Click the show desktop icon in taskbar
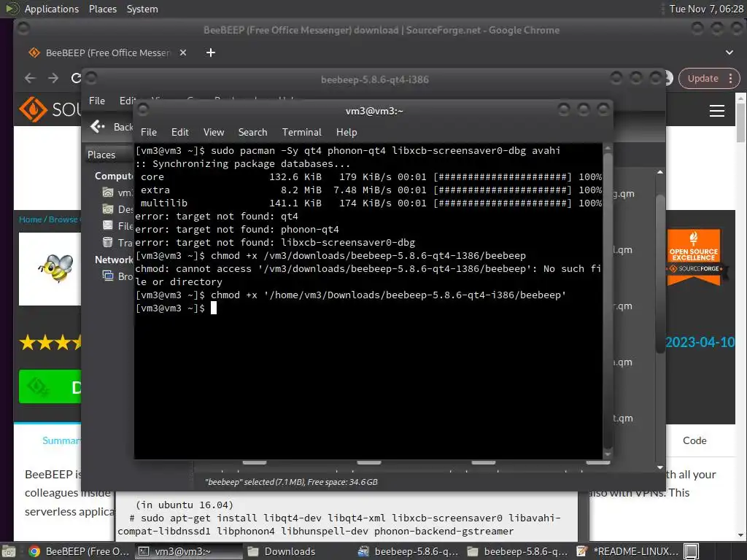Screen dimensions: 747x560 (9, 551)
